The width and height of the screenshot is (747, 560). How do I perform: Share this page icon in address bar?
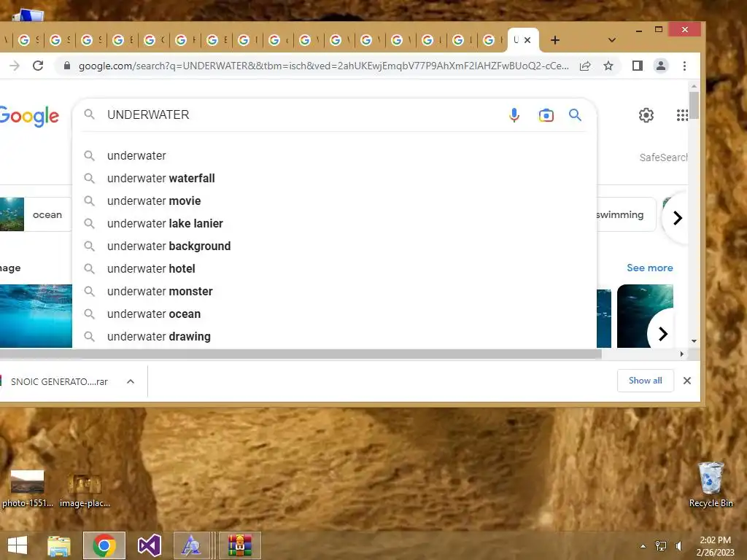(585, 66)
